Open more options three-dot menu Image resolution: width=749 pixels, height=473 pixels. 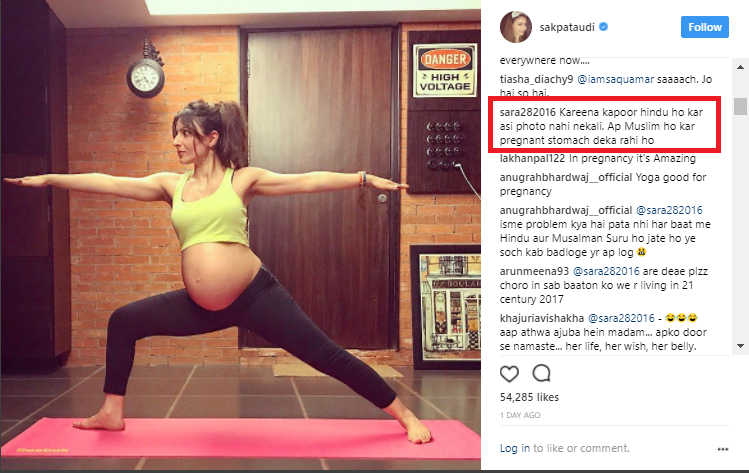point(723,449)
